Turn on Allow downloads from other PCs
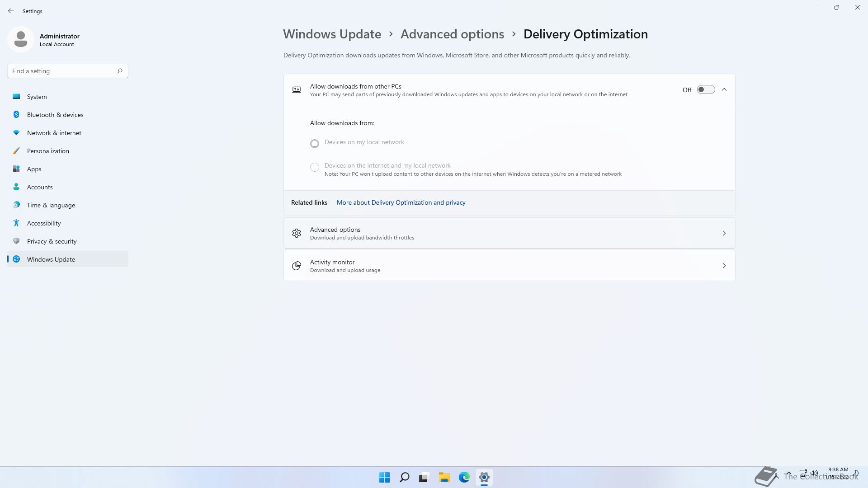The height and width of the screenshot is (488, 868). click(x=706, y=90)
